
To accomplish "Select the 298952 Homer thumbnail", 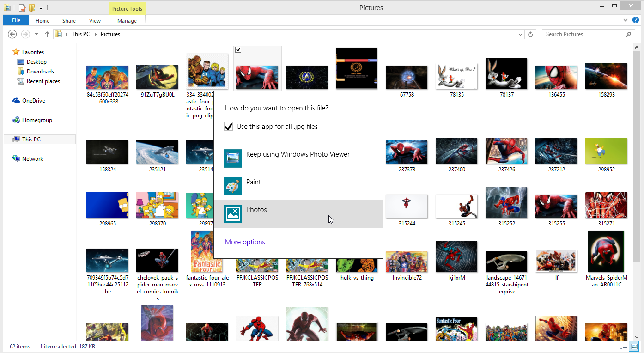I will [606, 151].
